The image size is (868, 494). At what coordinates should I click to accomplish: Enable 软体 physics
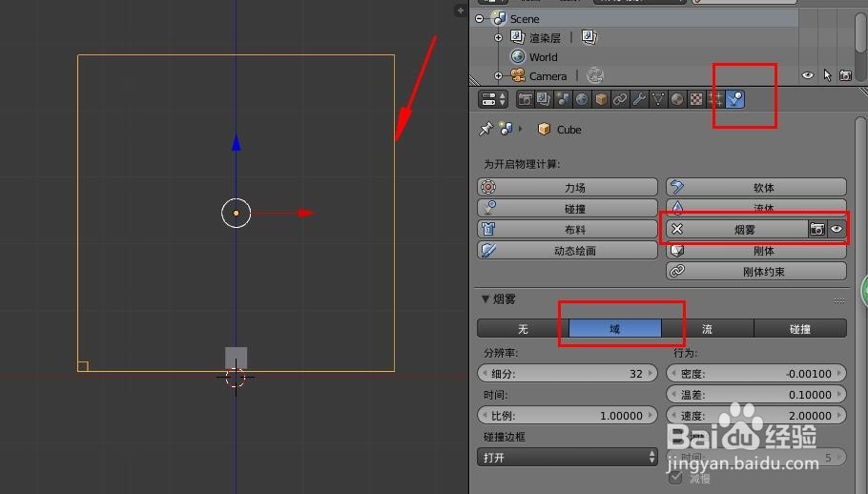756,187
